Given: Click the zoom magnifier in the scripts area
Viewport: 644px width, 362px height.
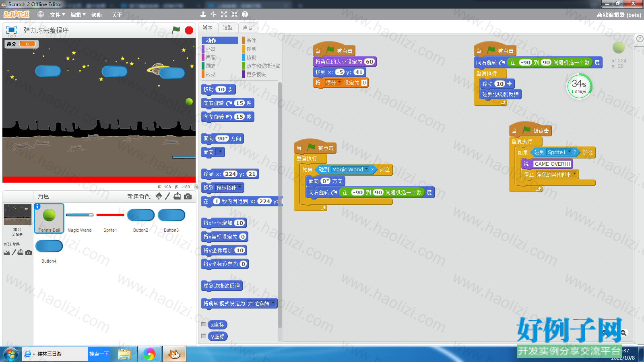Looking at the screenshot, I should (x=623, y=333).
